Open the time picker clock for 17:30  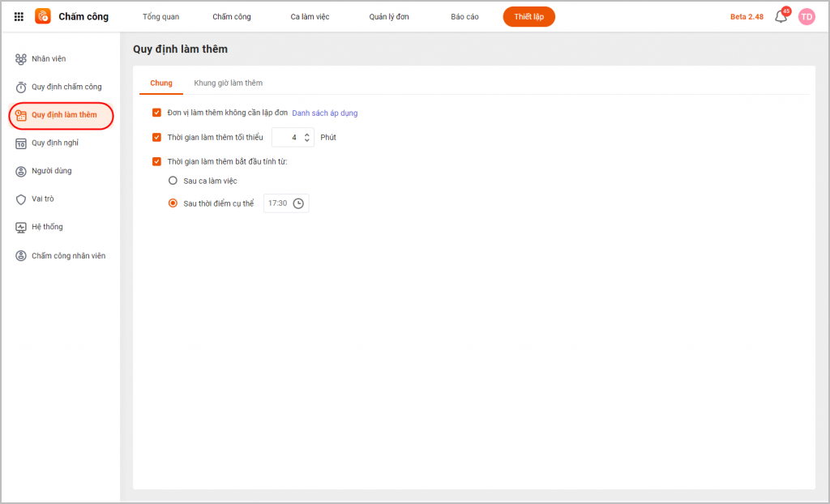298,203
